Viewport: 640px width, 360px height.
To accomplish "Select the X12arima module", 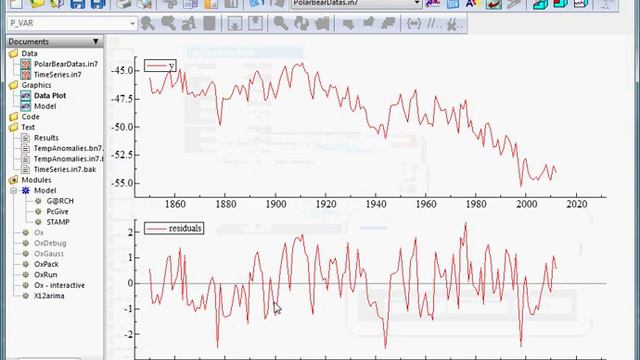I will pyautogui.click(x=49, y=296).
